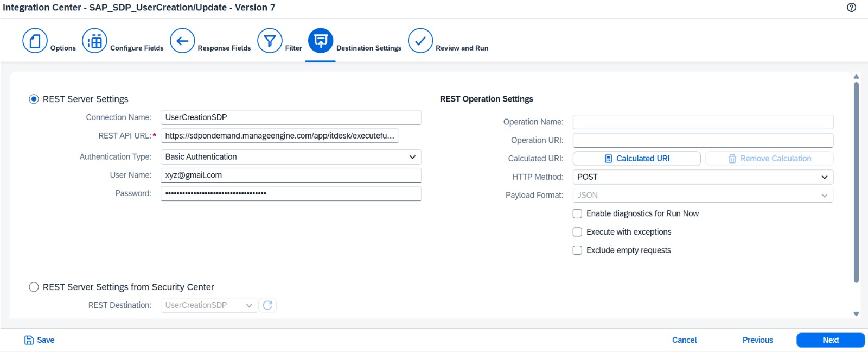The height and width of the screenshot is (352, 868).
Task: Click the Calculated URI button
Action: (x=637, y=159)
